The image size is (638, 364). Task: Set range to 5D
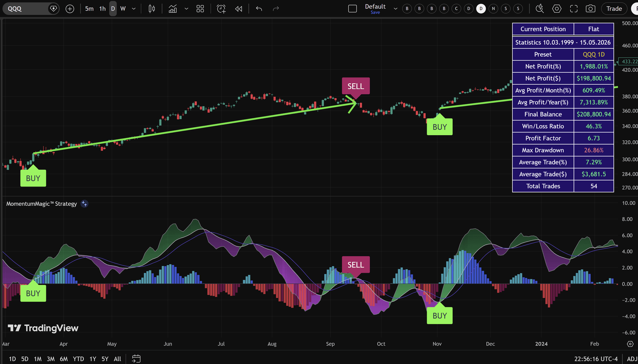point(25,359)
